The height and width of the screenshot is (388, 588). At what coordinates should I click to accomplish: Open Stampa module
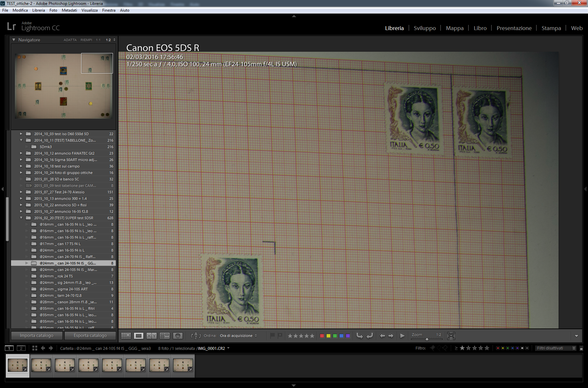551,28
